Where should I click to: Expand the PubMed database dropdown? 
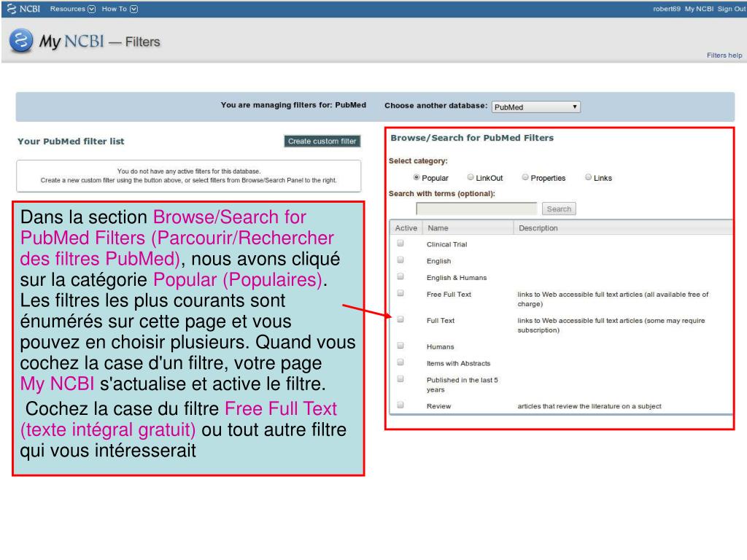pyautogui.click(x=536, y=106)
